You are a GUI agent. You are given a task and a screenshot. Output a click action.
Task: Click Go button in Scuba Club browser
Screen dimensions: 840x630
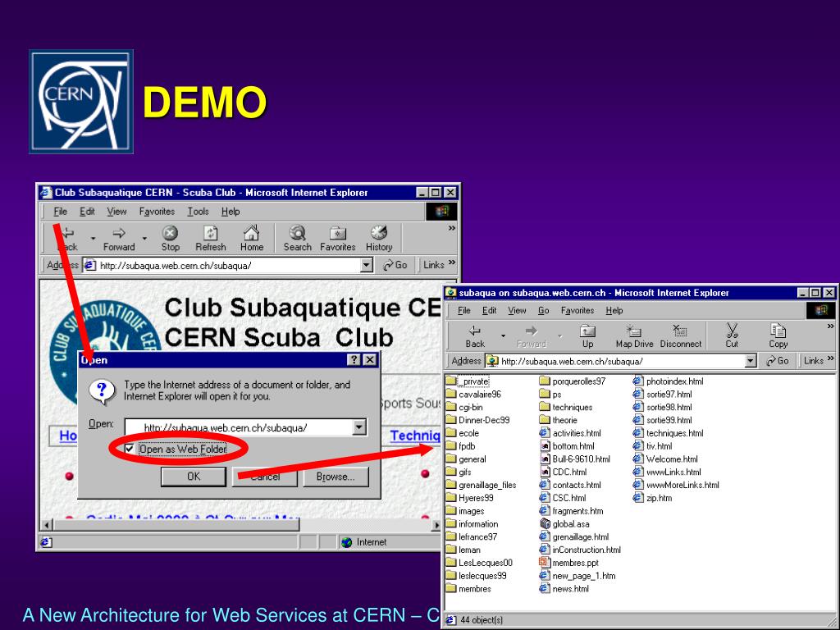tap(395, 265)
